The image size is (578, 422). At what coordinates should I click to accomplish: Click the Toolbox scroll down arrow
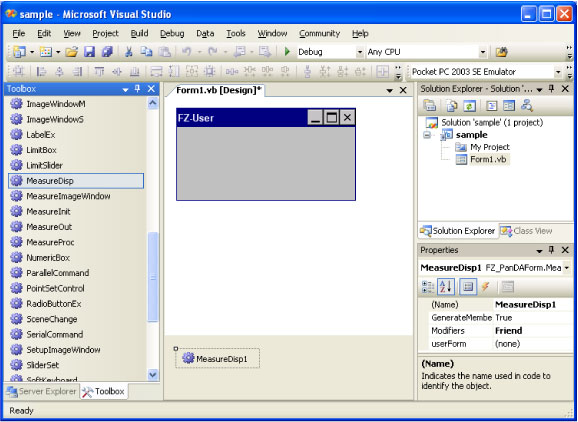click(x=153, y=375)
